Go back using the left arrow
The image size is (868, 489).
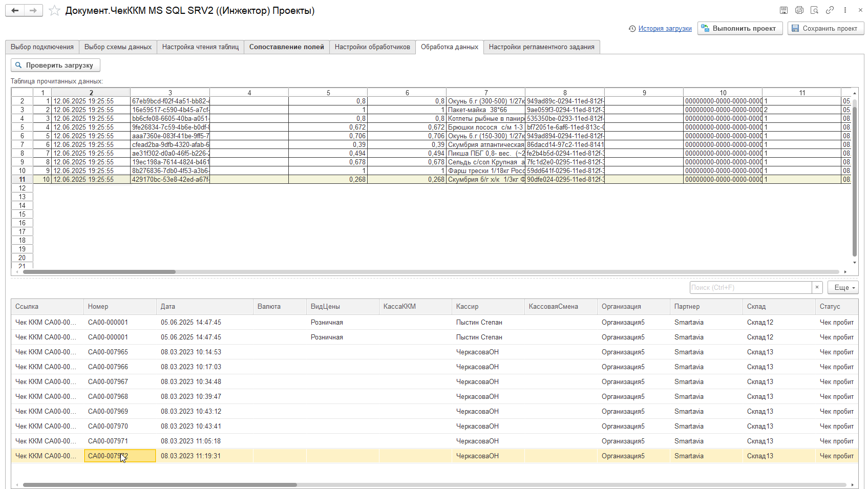tap(15, 10)
